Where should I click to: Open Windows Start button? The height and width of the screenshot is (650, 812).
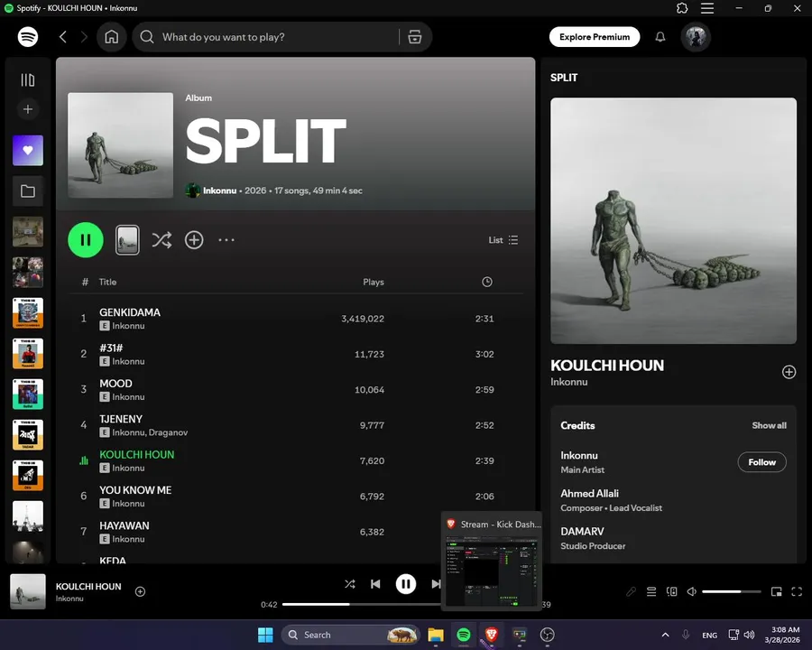(265, 635)
